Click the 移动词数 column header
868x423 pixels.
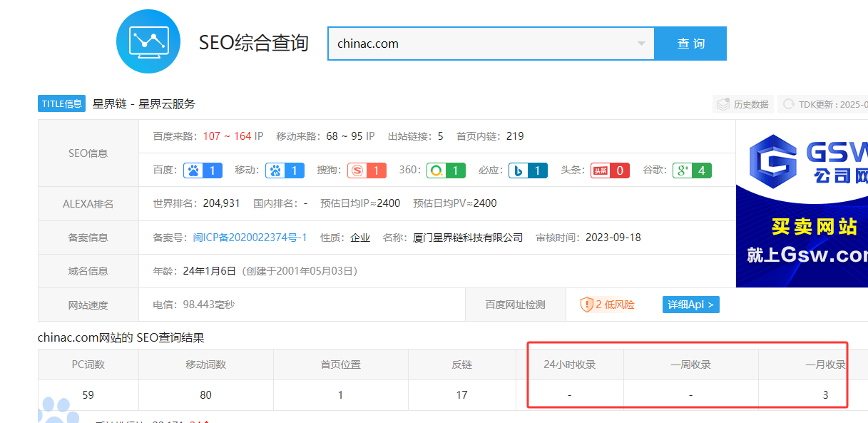(x=205, y=365)
